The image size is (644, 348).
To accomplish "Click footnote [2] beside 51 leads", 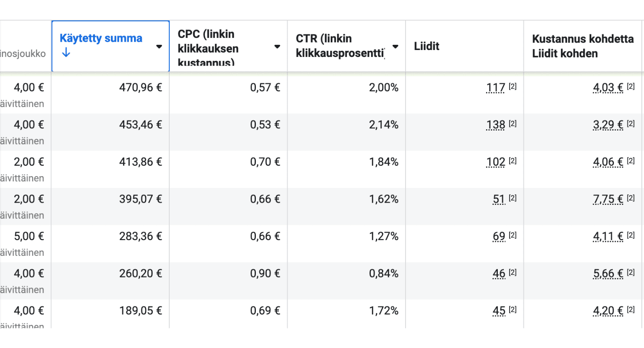I will point(513,198).
